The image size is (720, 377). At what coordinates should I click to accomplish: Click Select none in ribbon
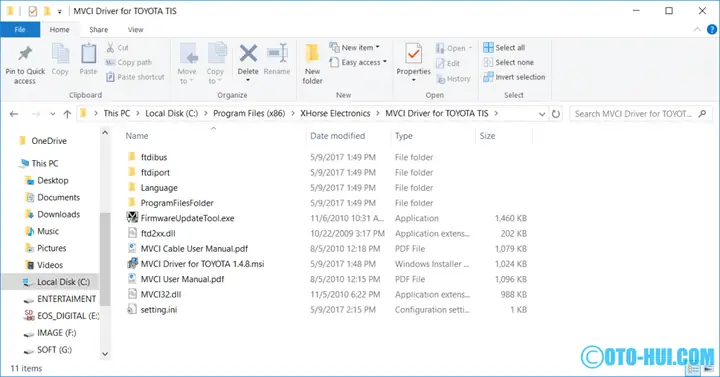(x=509, y=62)
